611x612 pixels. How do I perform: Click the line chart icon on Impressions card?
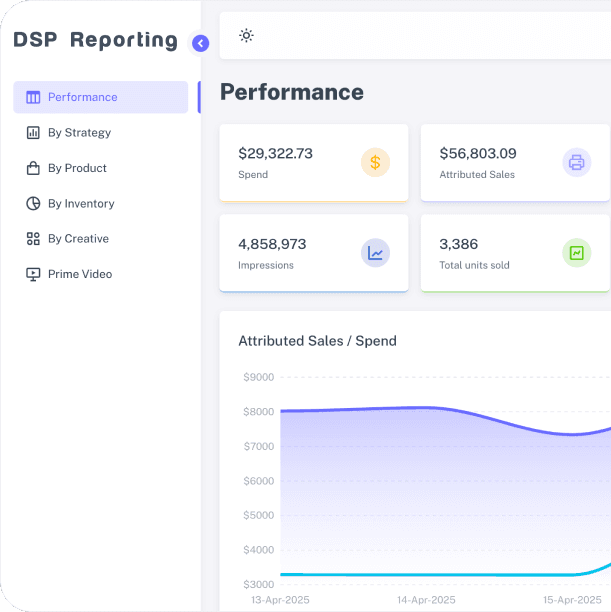tap(375, 253)
